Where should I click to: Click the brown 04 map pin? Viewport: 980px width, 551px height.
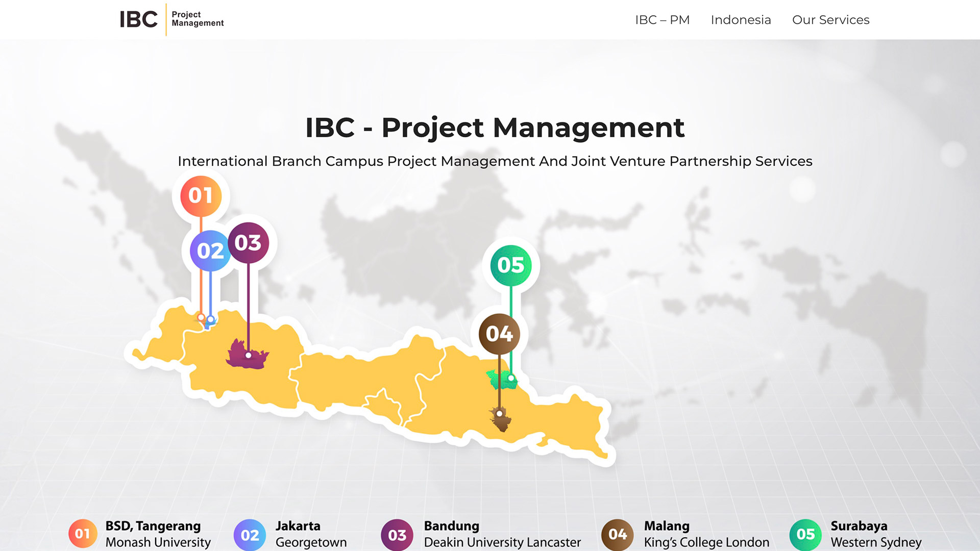click(499, 334)
